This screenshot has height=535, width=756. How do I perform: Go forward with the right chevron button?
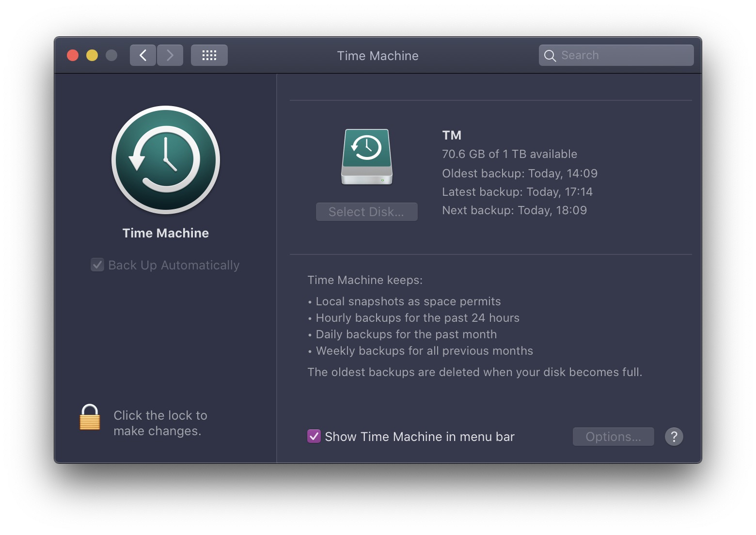[170, 55]
